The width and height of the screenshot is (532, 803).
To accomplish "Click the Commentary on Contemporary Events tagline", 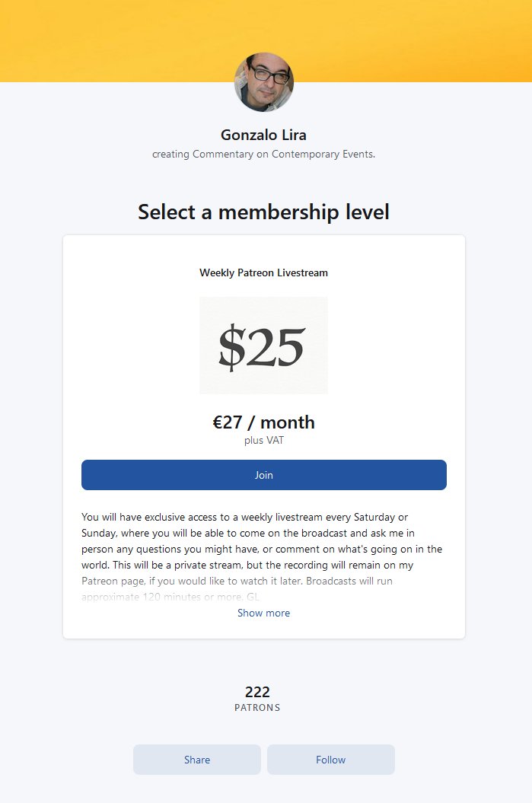I will [284, 155].
